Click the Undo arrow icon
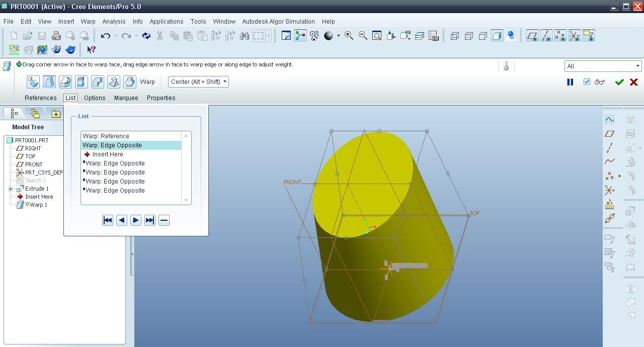The image size is (644, 347). tap(105, 36)
